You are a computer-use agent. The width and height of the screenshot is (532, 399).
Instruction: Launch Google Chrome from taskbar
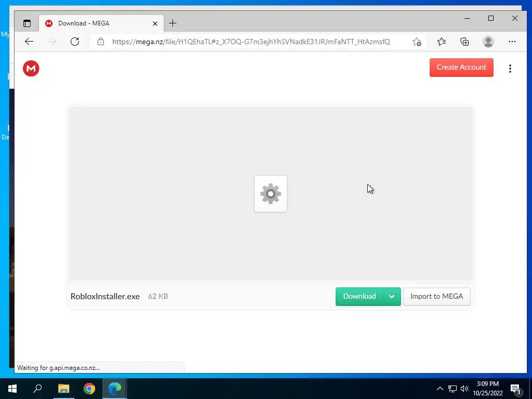[x=89, y=389]
